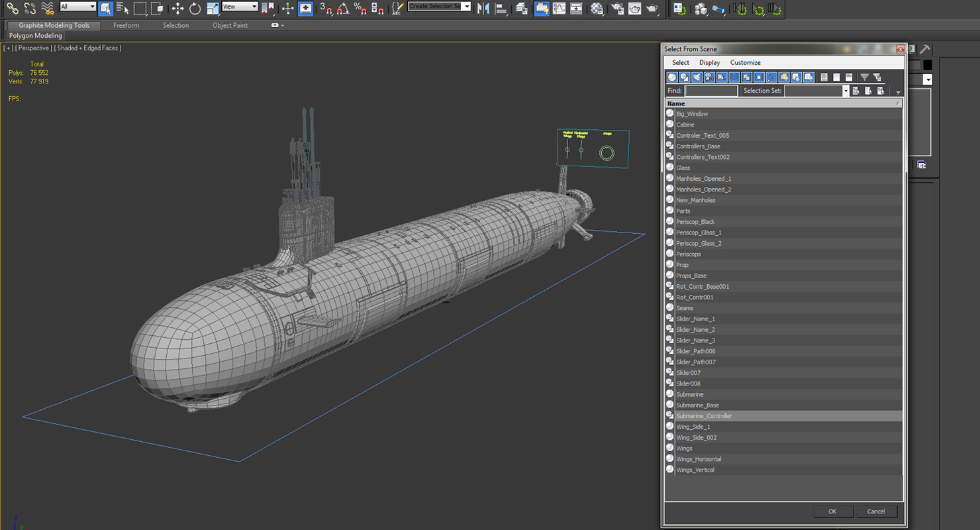Click Use Pivot Point Center icon

tap(268, 9)
